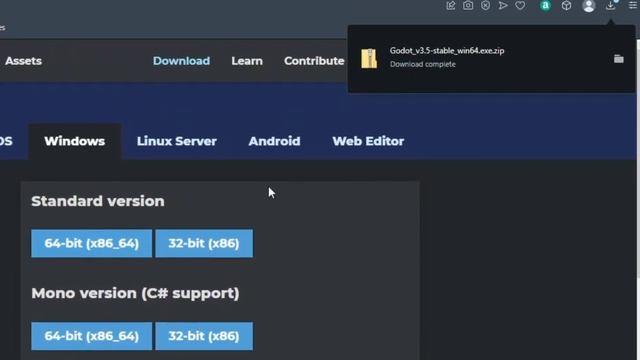The image size is (640, 360).
Task: Click the 'Download complete' status text
Action: click(422, 64)
